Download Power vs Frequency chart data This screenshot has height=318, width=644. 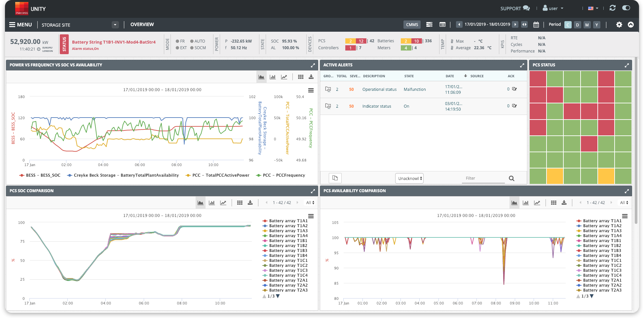point(311,77)
